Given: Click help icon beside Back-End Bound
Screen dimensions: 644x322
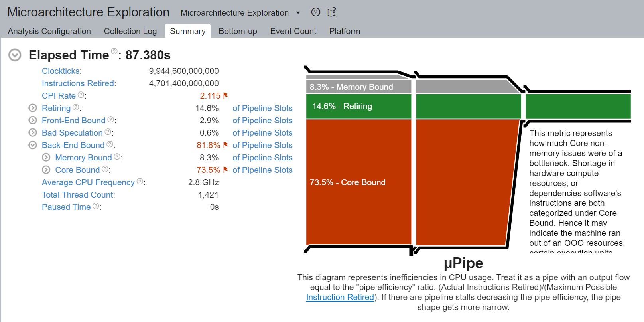Looking at the screenshot, I should (x=110, y=144).
